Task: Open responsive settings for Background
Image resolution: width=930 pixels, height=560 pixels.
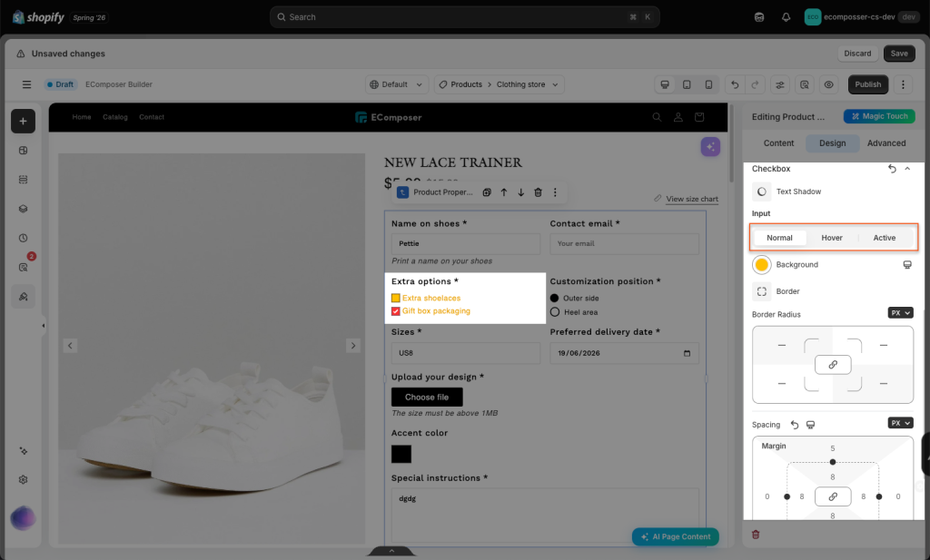Action: pos(907,265)
